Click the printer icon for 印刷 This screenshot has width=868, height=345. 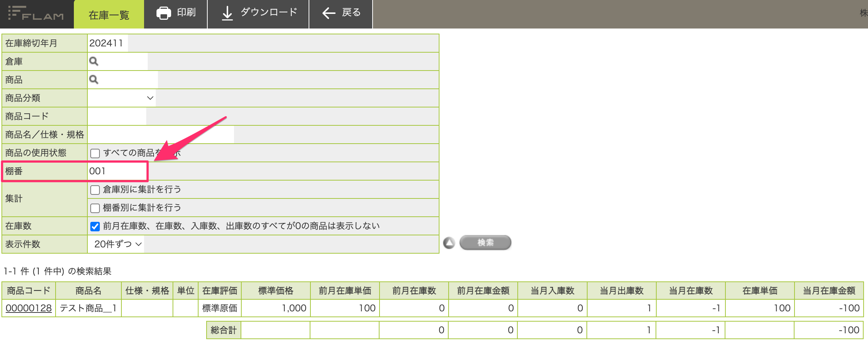[x=163, y=13]
